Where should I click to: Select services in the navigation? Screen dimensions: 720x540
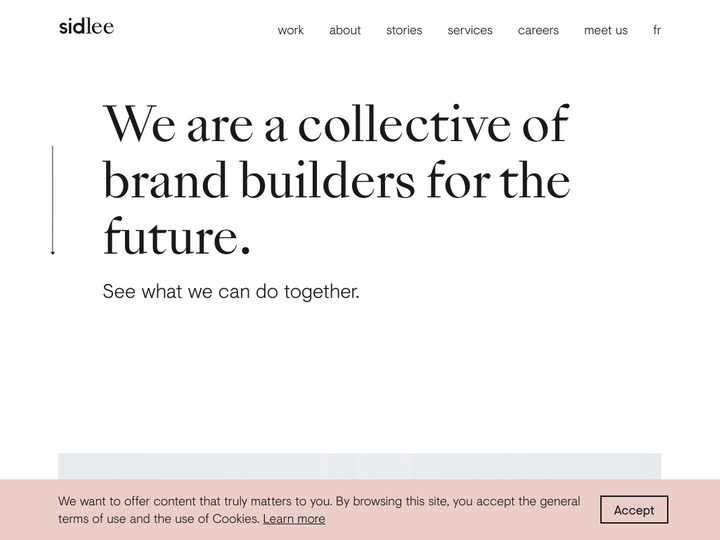[x=470, y=30]
